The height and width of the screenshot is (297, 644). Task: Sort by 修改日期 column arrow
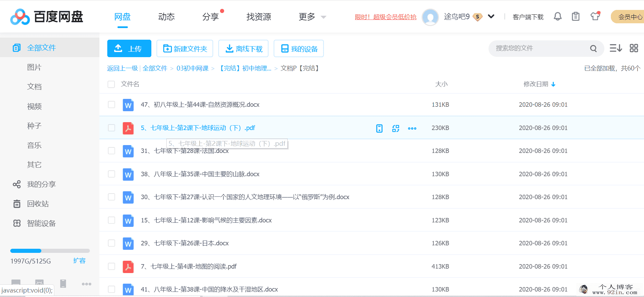(x=553, y=84)
